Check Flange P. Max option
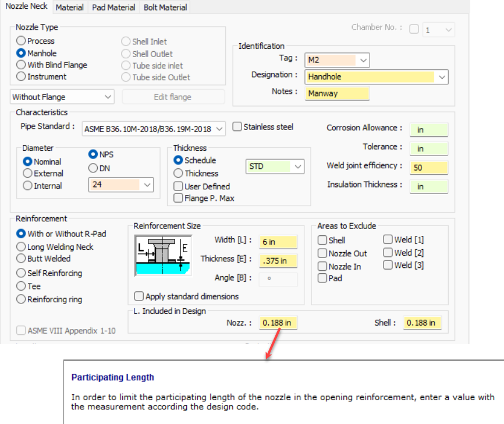 [204, 198]
